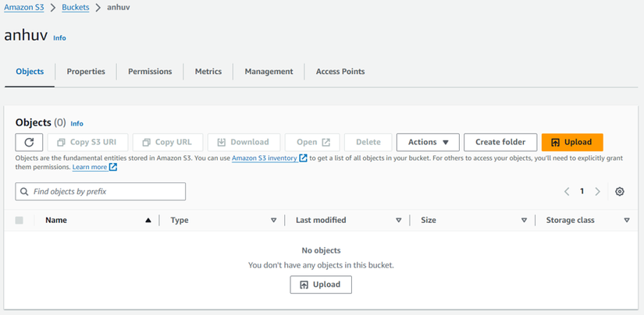
Task: Click Copy S3 URI button
Action: pyautogui.click(x=87, y=142)
